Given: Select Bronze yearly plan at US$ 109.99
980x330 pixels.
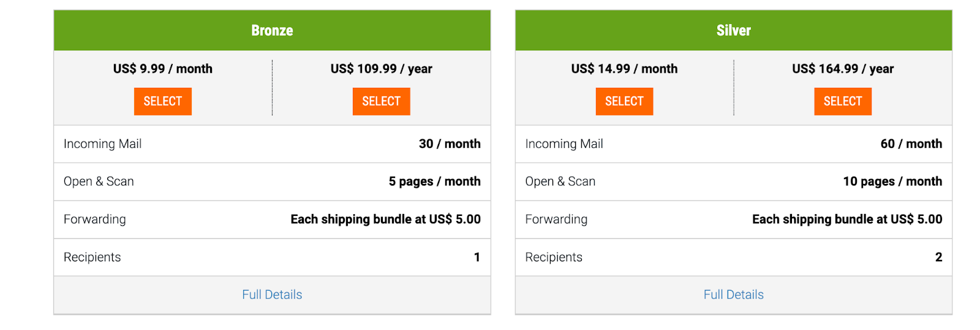Looking at the screenshot, I should click(381, 101).
